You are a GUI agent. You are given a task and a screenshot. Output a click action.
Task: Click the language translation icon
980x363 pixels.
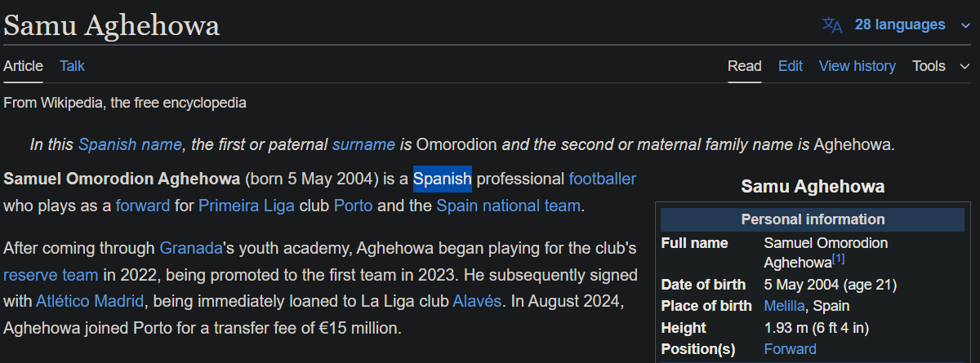pos(832,25)
